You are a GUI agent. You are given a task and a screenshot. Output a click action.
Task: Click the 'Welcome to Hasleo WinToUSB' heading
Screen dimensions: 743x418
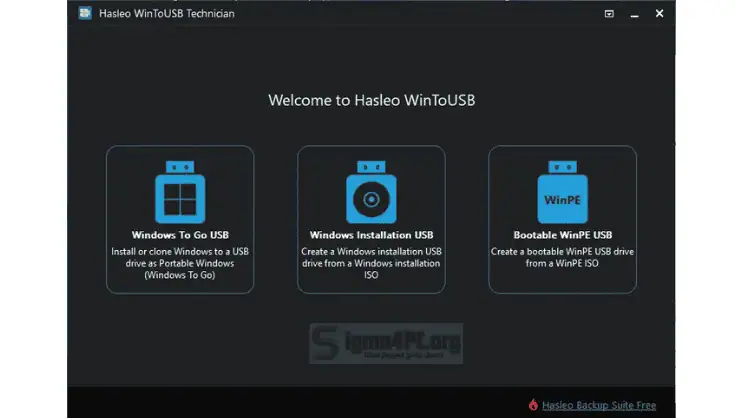click(372, 100)
